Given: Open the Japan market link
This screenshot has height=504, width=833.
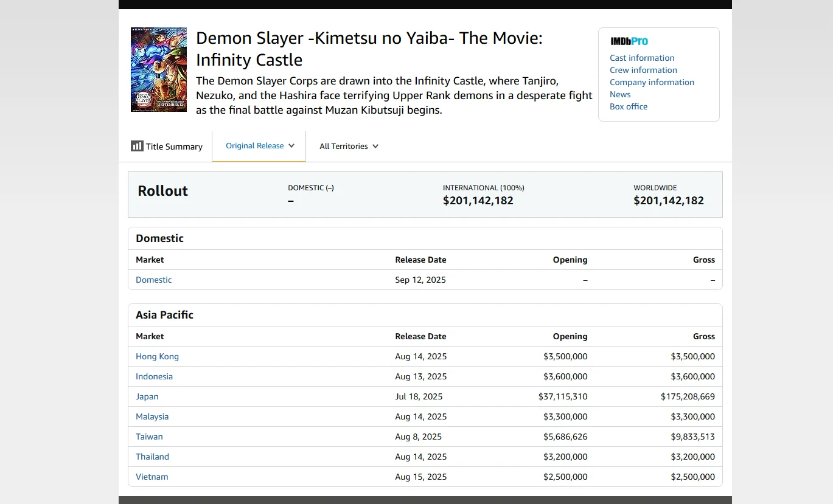Looking at the screenshot, I should [147, 396].
